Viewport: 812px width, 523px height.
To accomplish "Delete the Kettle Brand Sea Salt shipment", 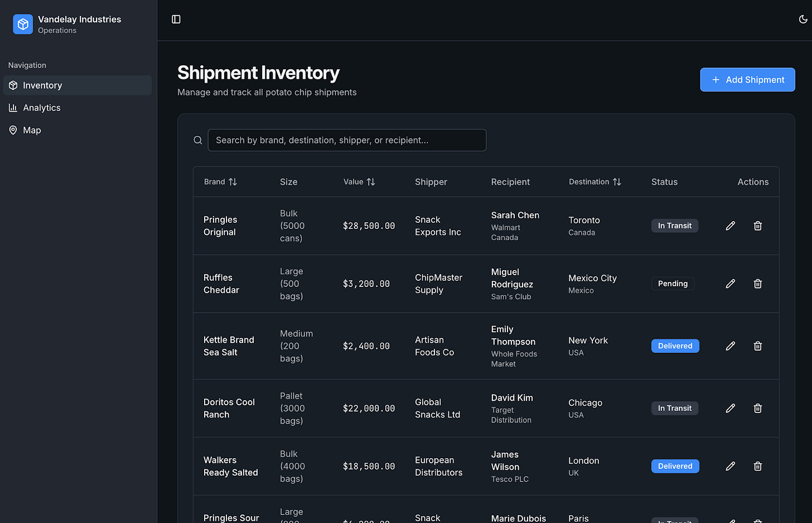I will click(x=758, y=346).
